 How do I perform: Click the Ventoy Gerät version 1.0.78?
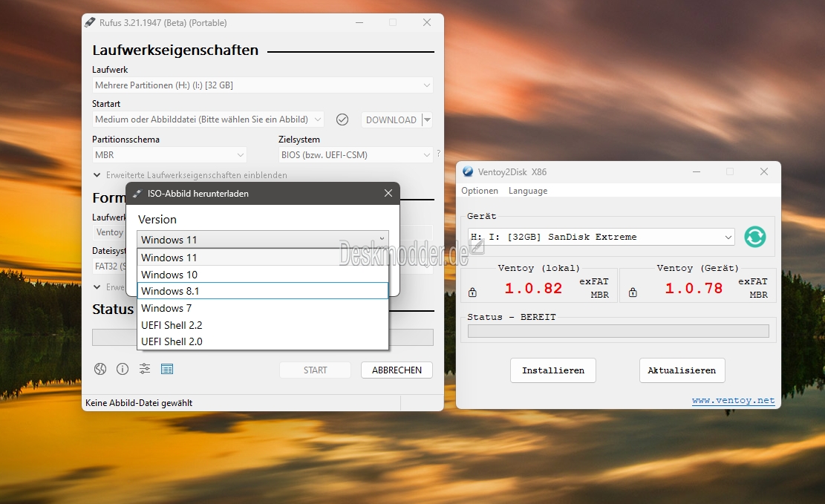click(x=694, y=288)
